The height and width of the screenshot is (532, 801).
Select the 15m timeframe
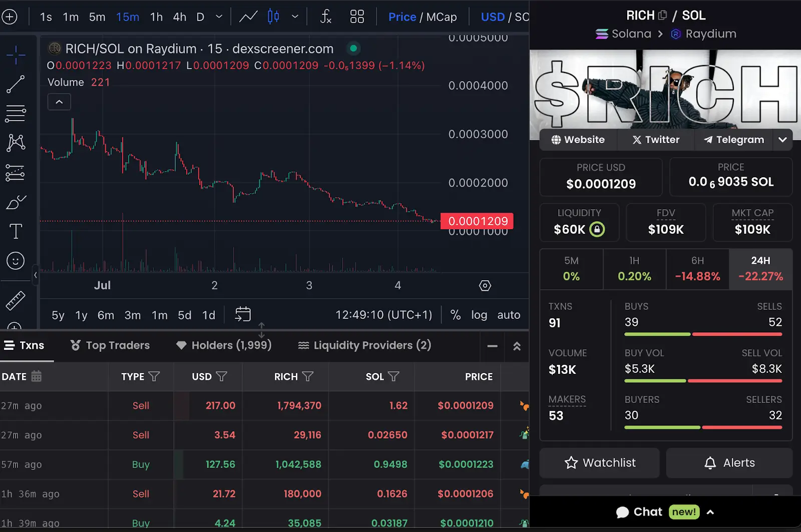pos(128,17)
